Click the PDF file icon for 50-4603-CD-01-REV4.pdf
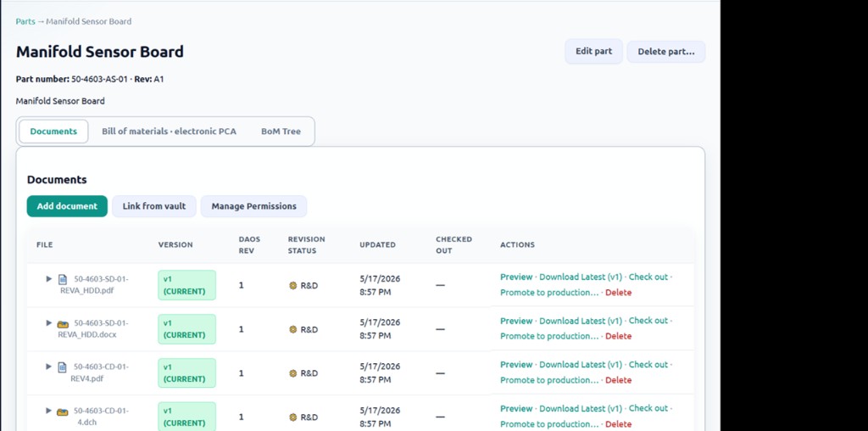The image size is (868, 431). [x=63, y=367]
